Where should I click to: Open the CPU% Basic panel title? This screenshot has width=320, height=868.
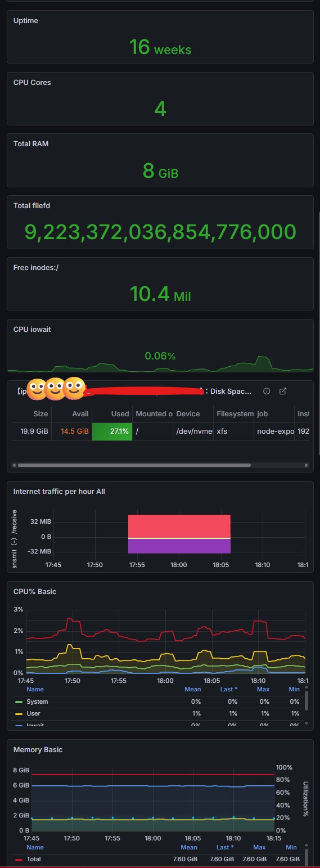[35, 591]
